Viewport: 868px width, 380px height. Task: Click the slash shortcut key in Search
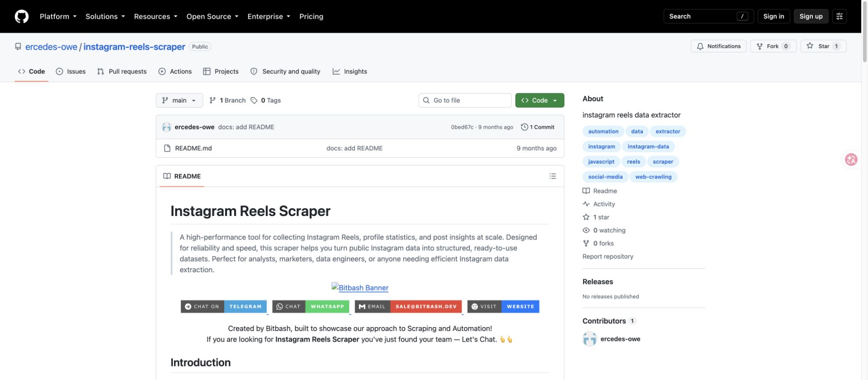(x=742, y=16)
